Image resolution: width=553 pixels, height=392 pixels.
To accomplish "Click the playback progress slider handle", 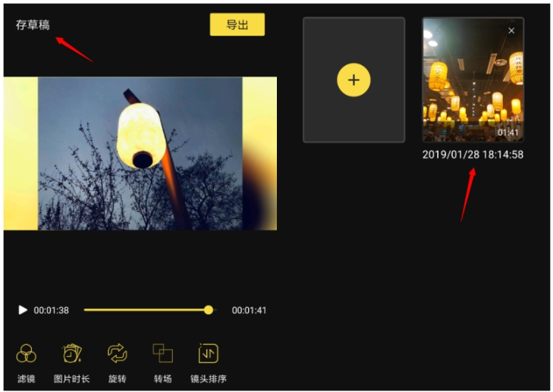I will coord(209,310).
